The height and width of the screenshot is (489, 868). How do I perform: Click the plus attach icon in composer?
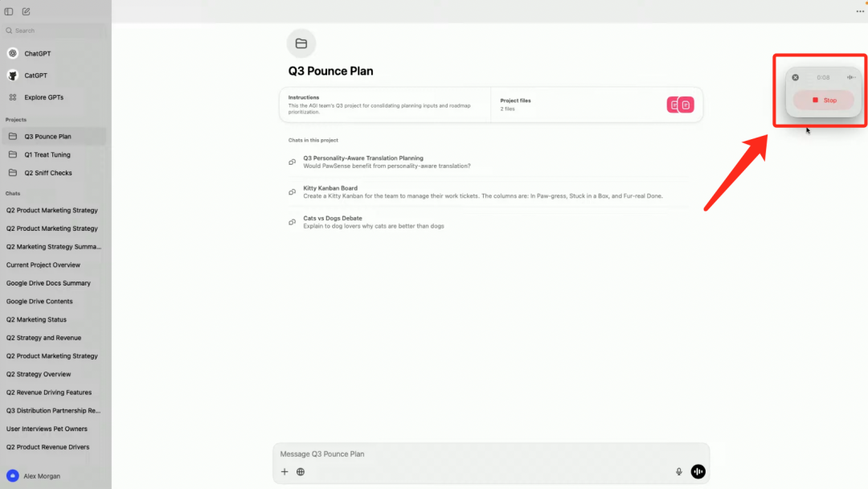click(285, 472)
